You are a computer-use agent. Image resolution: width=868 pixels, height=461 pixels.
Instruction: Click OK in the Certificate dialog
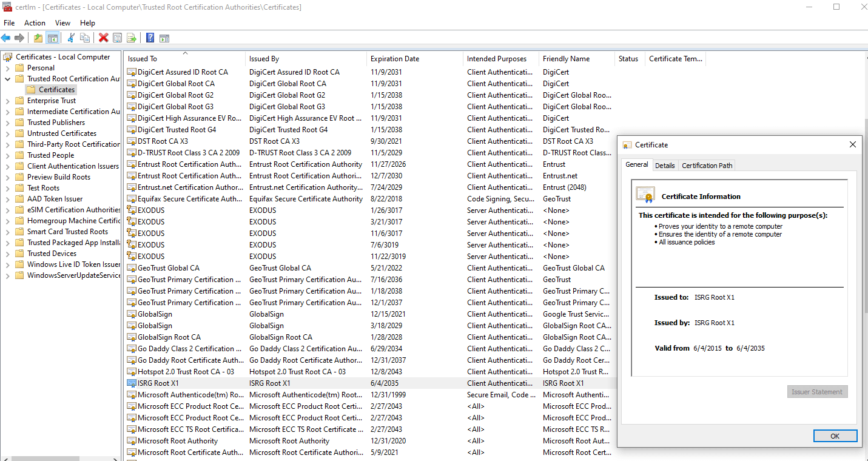[x=835, y=436]
